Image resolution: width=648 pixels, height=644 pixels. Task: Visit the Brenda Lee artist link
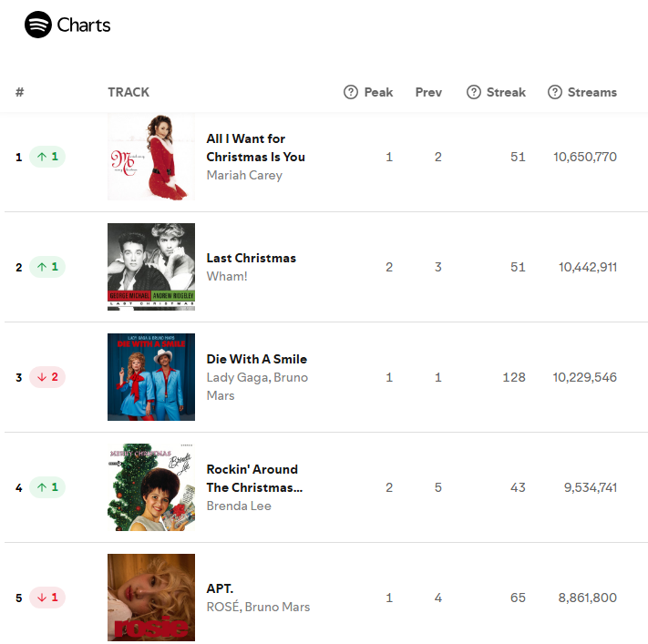[x=239, y=506]
